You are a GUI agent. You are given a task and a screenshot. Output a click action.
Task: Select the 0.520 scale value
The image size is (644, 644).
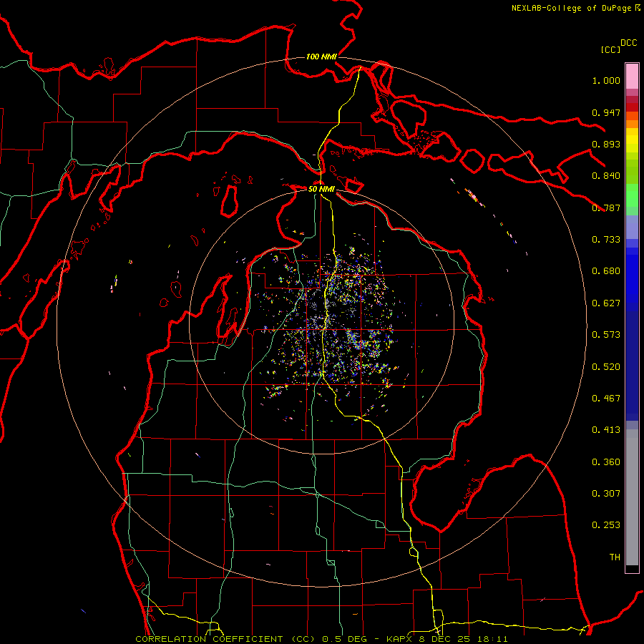tap(606, 367)
